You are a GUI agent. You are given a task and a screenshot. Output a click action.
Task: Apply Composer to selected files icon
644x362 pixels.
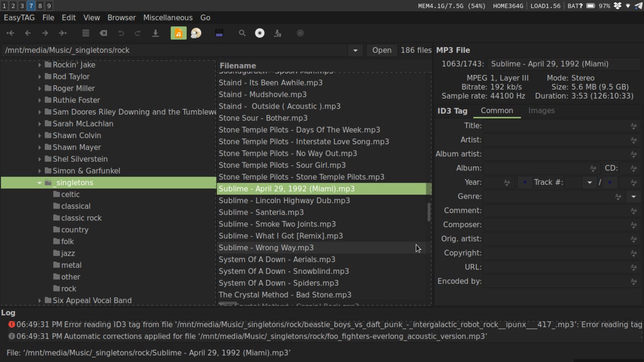(633, 225)
